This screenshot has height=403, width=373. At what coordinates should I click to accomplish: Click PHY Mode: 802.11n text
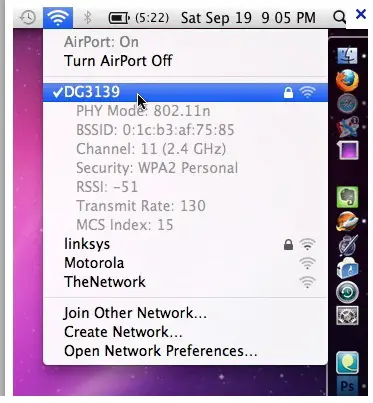143,111
